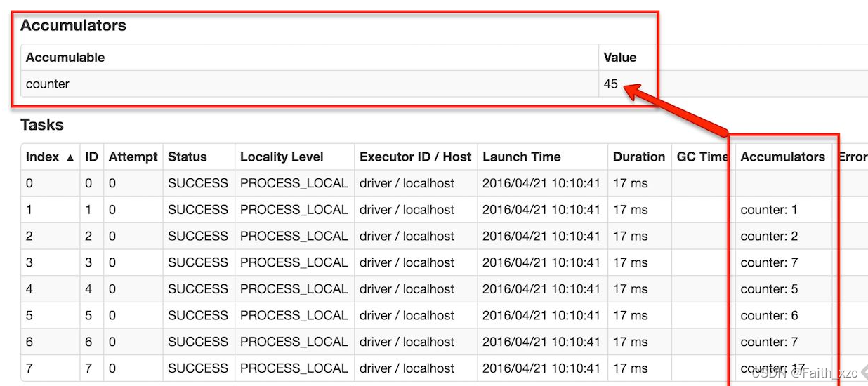
Task: Click the 17 ms duration in row index 6
Action: pos(631,342)
